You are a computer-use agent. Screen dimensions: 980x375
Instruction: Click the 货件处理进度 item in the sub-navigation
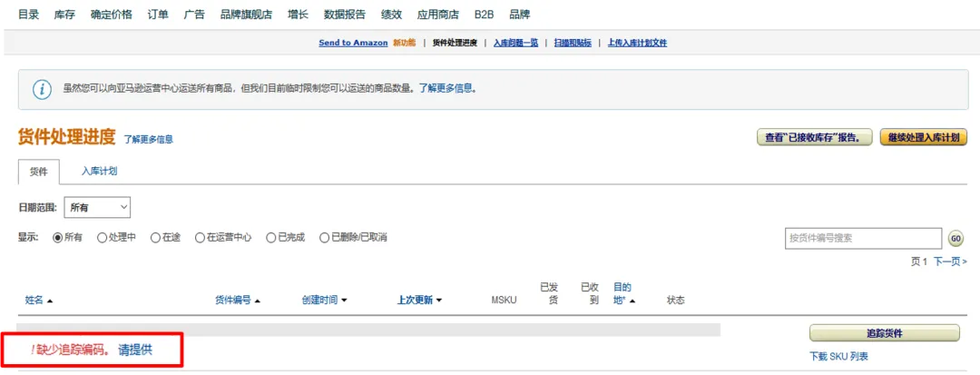(x=455, y=43)
